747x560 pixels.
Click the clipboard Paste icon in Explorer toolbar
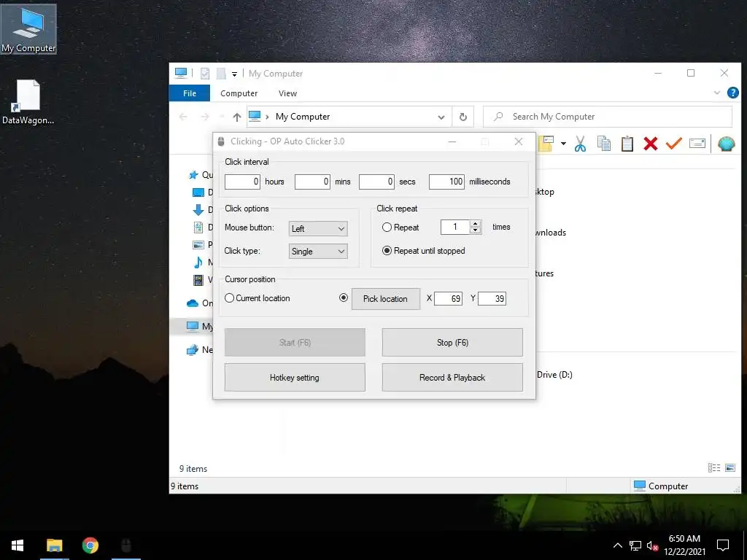tap(627, 144)
